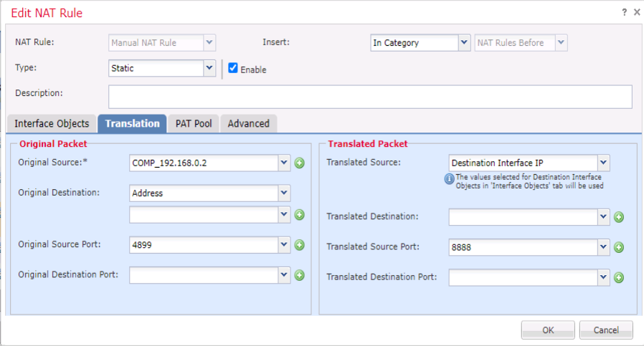Add new Translated Destination object
The width and height of the screenshot is (644, 346).
coord(618,217)
